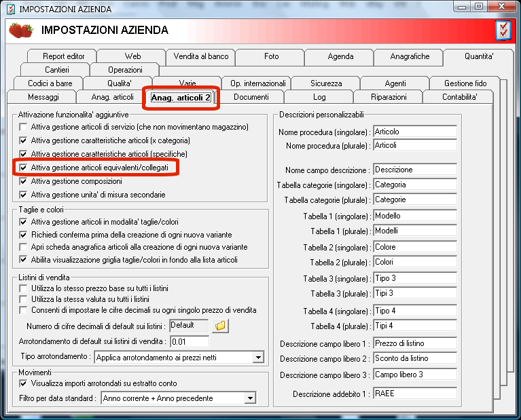Screen dimensions: 521x420
Task: Switch to the Sicurezza tab
Action: pyautogui.click(x=326, y=83)
